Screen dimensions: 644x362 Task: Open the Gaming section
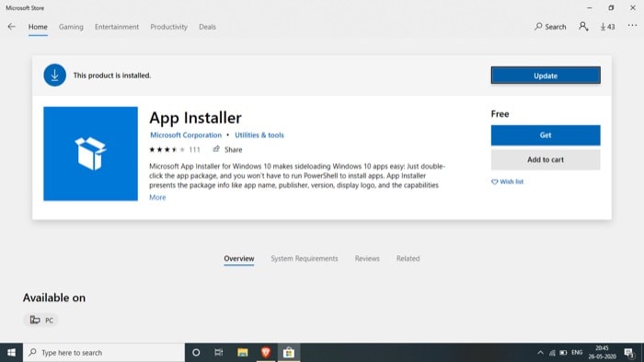[71, 27]
